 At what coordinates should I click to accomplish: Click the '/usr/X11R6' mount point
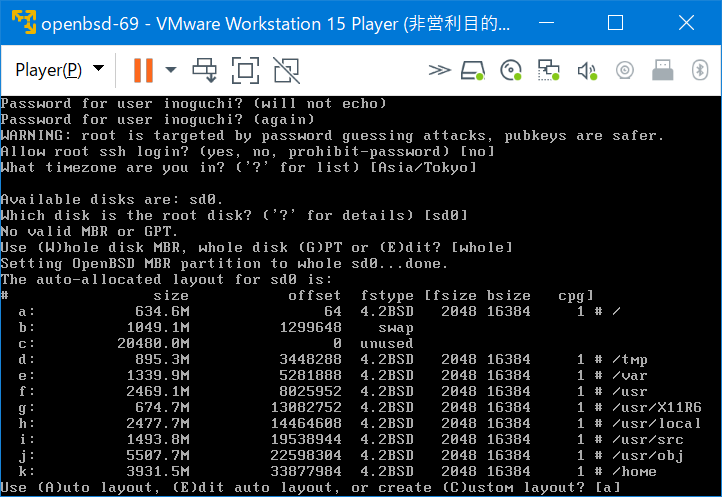657,408
